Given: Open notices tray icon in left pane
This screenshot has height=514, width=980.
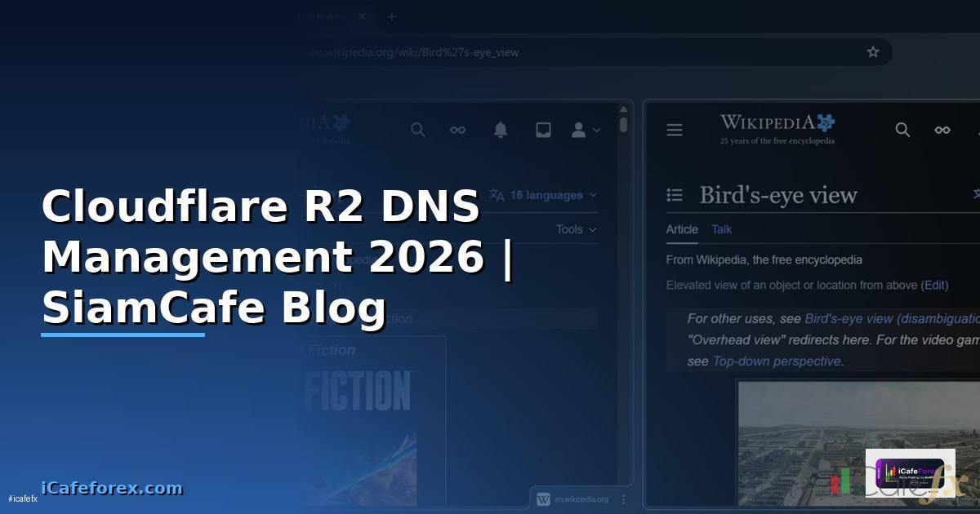Looking at the screenshot, I should [x=543, y=130].
